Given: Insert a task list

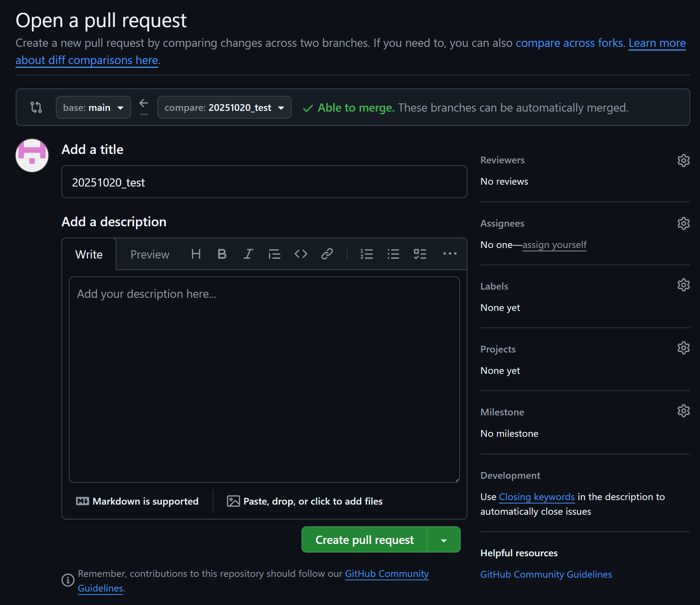Looking at the screenshot, I should pyautogui.click(x=420, y=254).
